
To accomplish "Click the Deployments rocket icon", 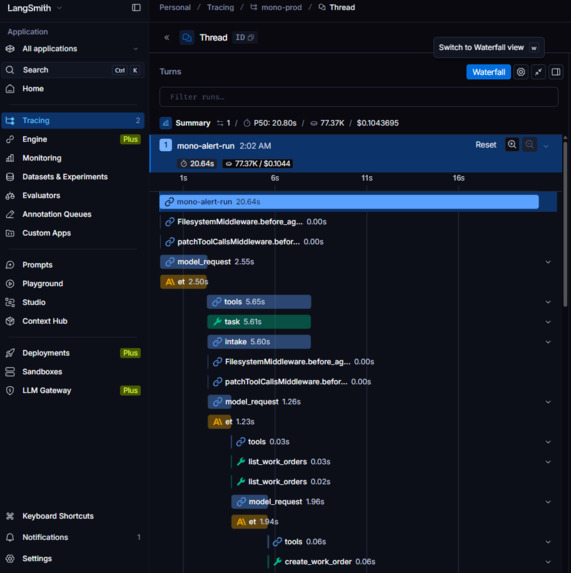I will 10,353.
